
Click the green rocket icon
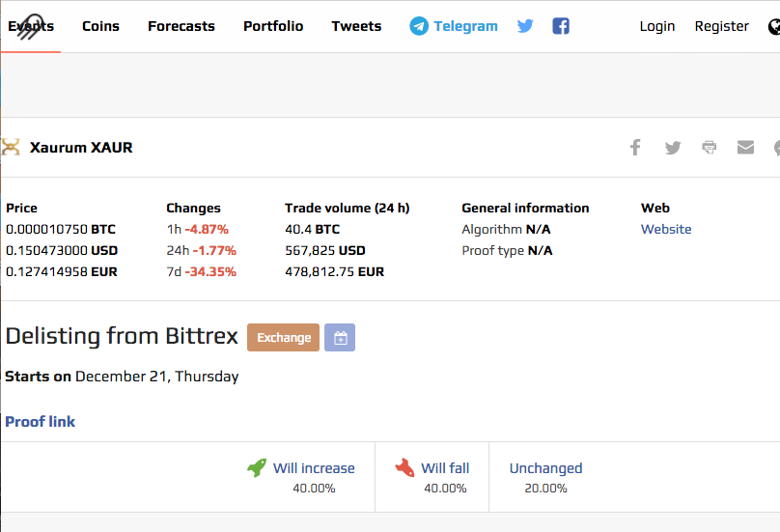pyautogui.click(x=257, y=468)
